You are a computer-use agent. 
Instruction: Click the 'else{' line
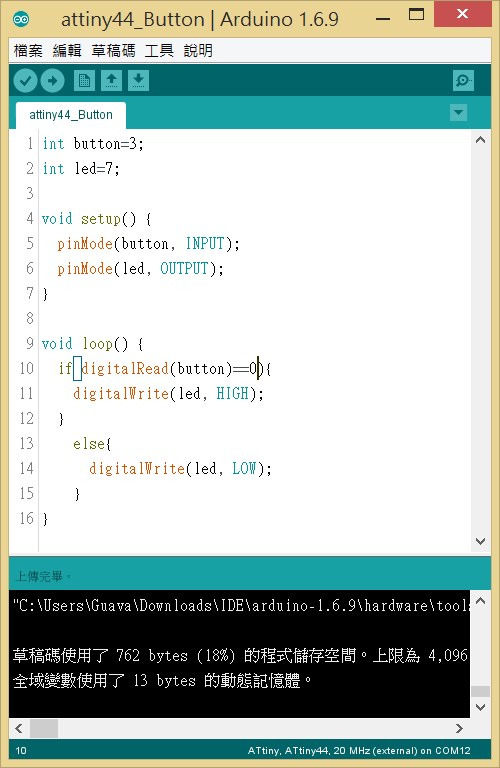93,444
